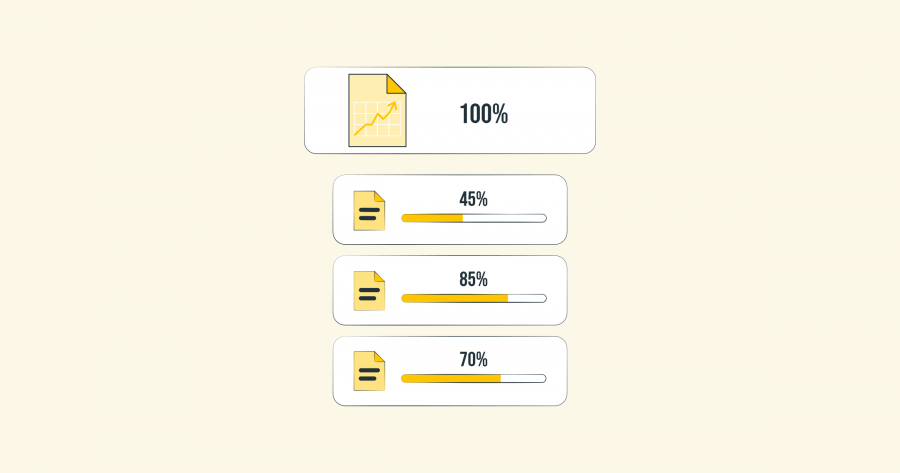Click the empty white part of 85% bar
900x473 pixels.
point(527,298)
